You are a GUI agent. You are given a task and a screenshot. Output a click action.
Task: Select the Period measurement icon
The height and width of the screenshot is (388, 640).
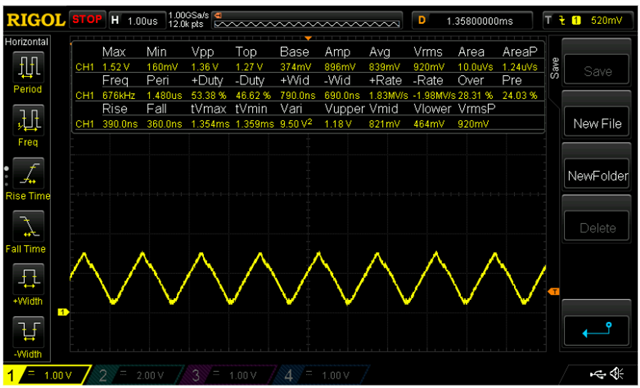tap(28, 67)
